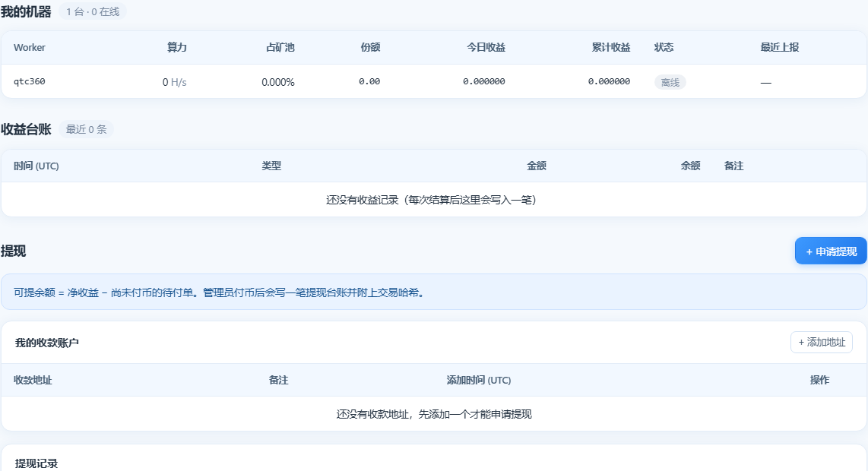
Task: Click the 备注 header in the ledger table
Action: click(733, 166)
